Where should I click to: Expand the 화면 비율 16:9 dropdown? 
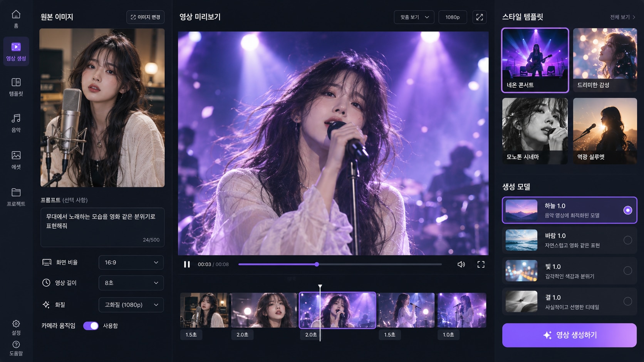point(131,262)
